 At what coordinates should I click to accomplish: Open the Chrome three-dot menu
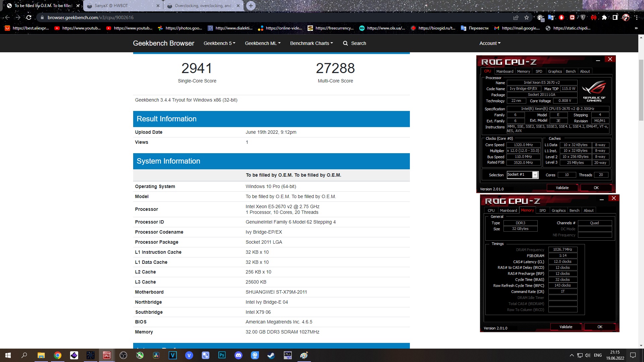(637, 17)
